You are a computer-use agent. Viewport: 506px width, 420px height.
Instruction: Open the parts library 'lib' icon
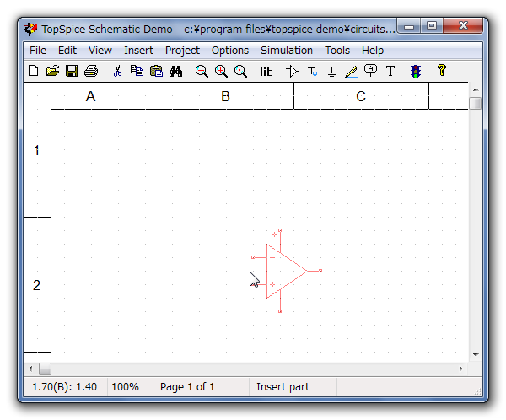point(266,72)
